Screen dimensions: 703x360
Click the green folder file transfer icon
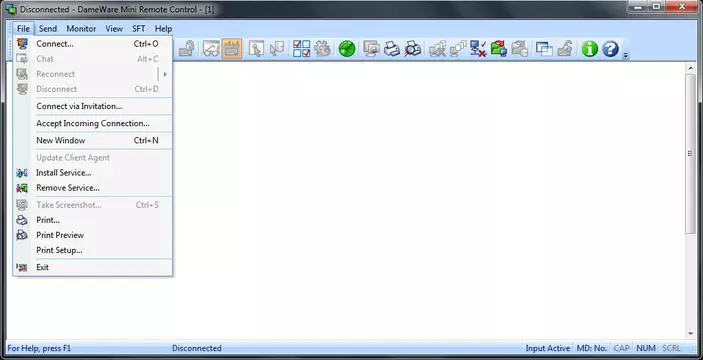pyautogui.click(x=499, y=48)
